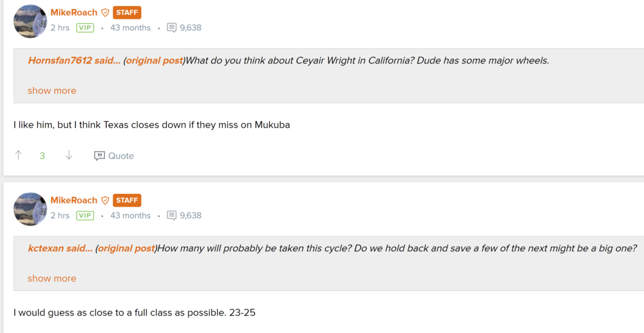Click MikeRoach avatar in first post
The width and height of the screenshot is (644, 333).
coord(30,21)
